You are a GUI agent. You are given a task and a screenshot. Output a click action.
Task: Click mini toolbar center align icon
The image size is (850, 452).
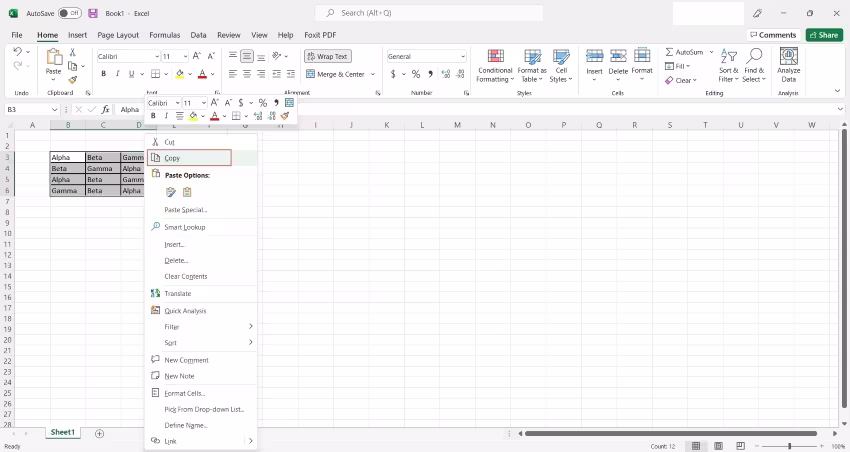point(179,115)
